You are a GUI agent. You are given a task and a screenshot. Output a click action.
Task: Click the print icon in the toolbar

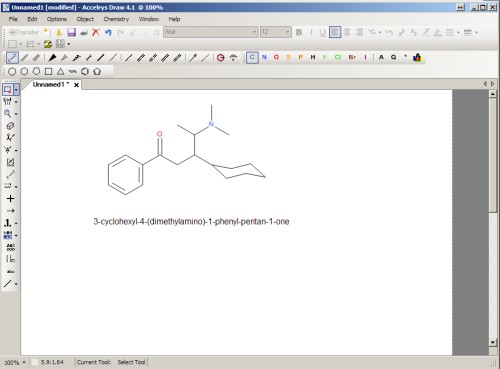point(84,32)
